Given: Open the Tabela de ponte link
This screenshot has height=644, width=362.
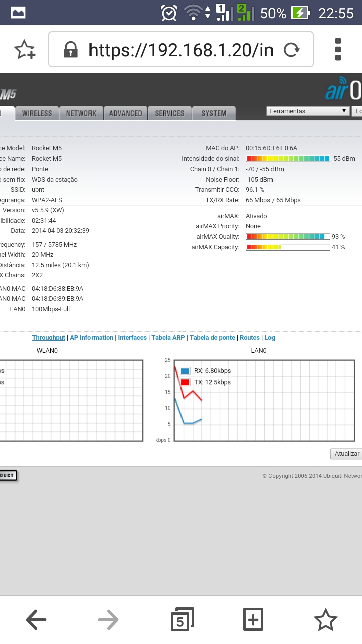Looking at the screenshot, I should (212, 338).
